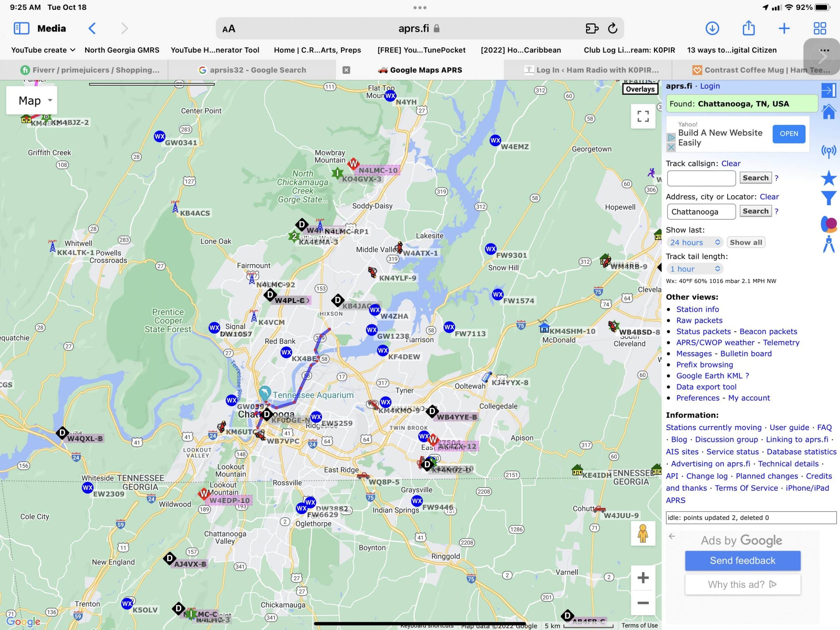This screenshot has width=840, height=630.
Task: Open the extensions icon in the address bar
Action: [592, 29]
